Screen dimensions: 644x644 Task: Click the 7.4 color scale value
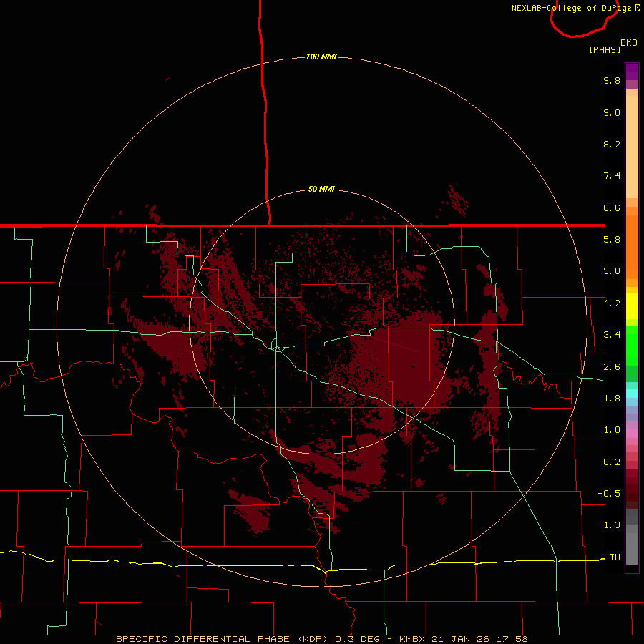[x=612, y=176]
